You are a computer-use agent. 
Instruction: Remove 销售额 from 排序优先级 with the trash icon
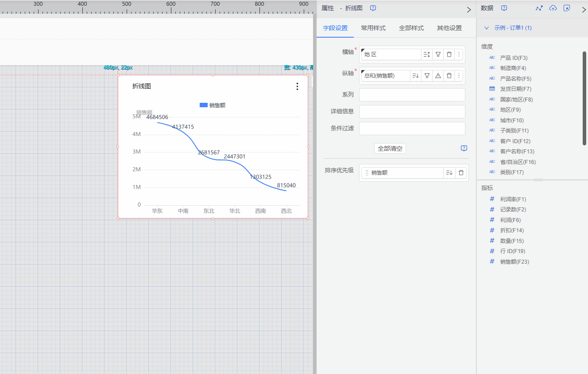(461, 173)
